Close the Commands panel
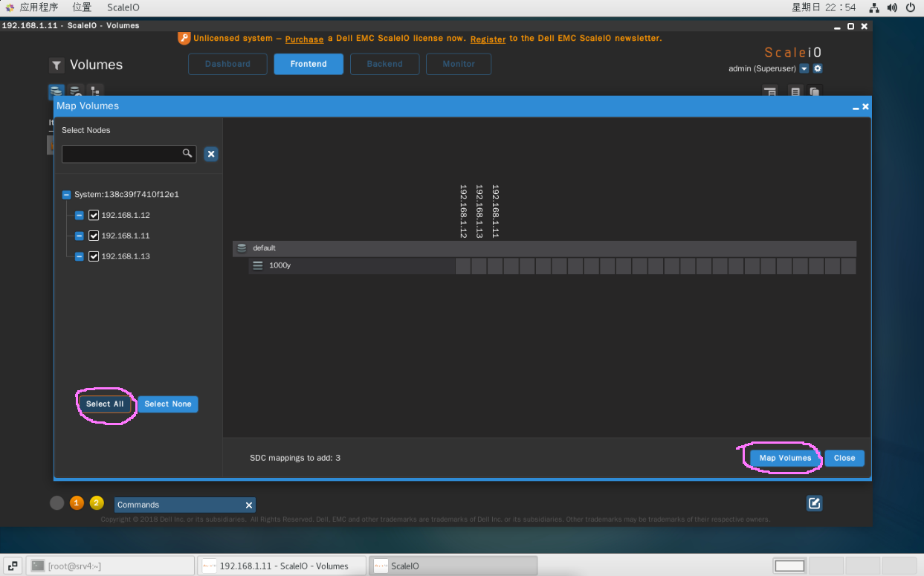Viewport: 924px width, 576px height. (249, 505)
